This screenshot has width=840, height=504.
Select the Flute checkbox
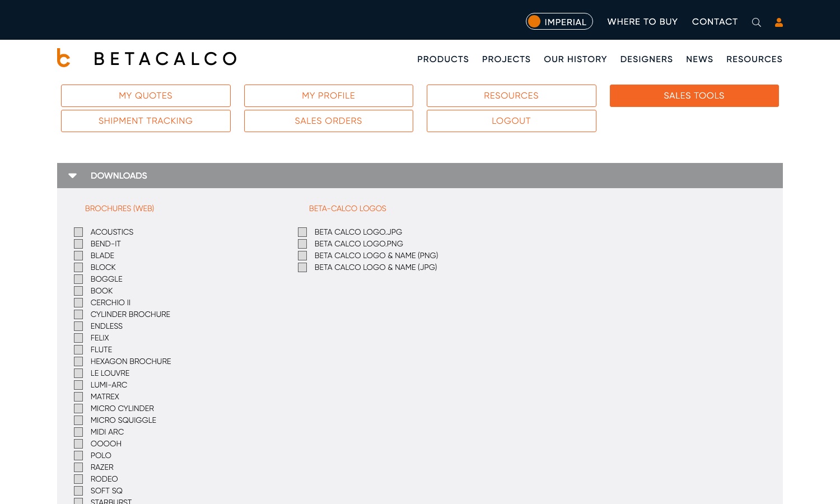tap(78, 349)
